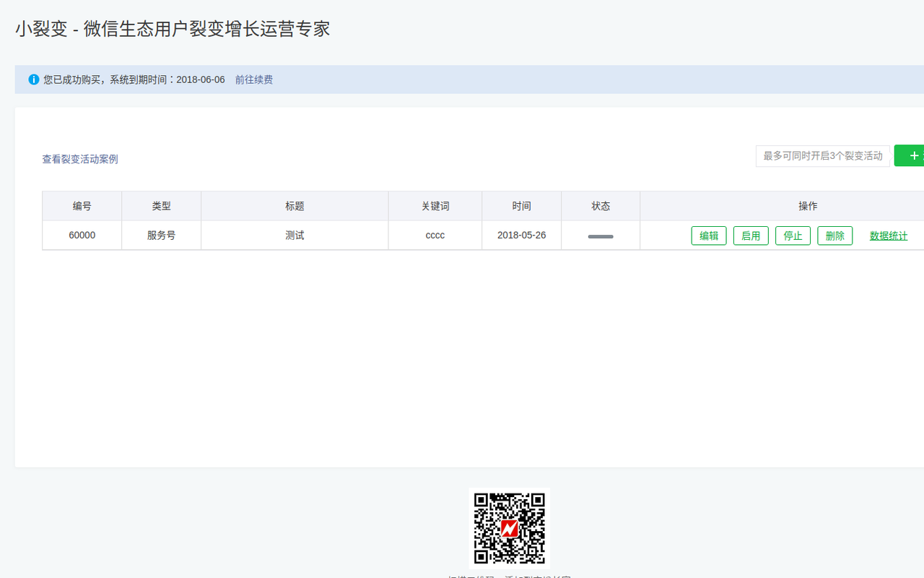Click the 编号 column header
The width and height of the screenshot is (924, 578).
point(82,206)
